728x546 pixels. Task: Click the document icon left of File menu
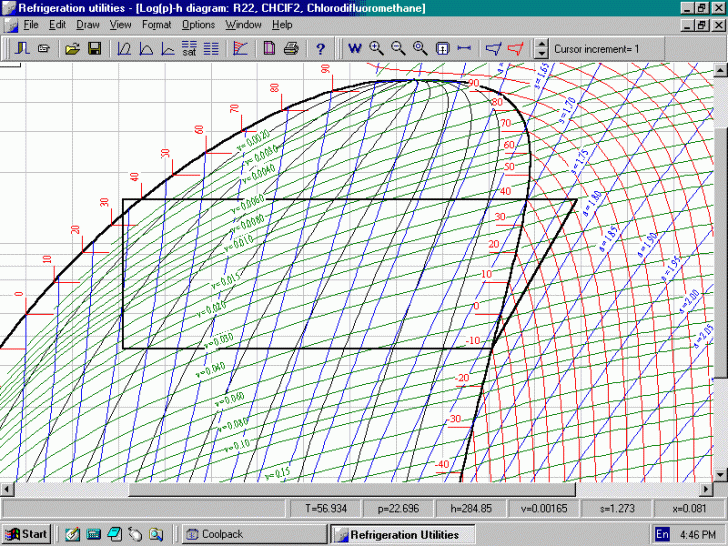click(11, 25)
